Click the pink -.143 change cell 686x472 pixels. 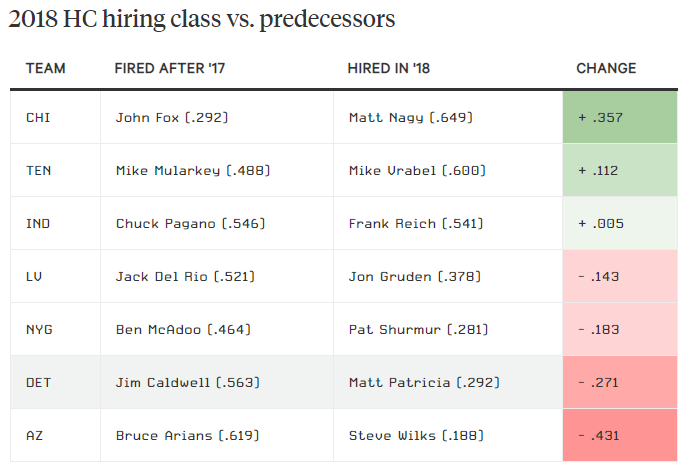click(x=620, y=277)
